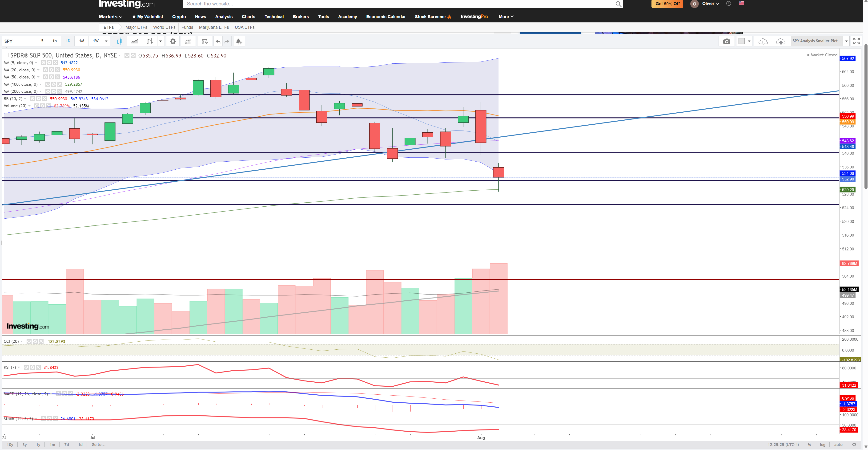The height and width of the screenshot is (450, 868).
Task: Open the saved layout name dropdown arrow
Action: 846,41
